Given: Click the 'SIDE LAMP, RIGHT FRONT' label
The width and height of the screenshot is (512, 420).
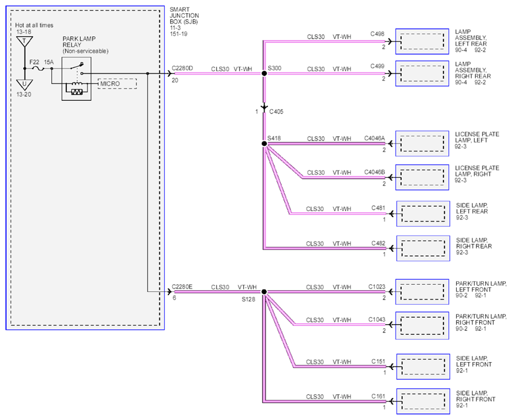Looking at the screenshot, I should pos(476,396).
